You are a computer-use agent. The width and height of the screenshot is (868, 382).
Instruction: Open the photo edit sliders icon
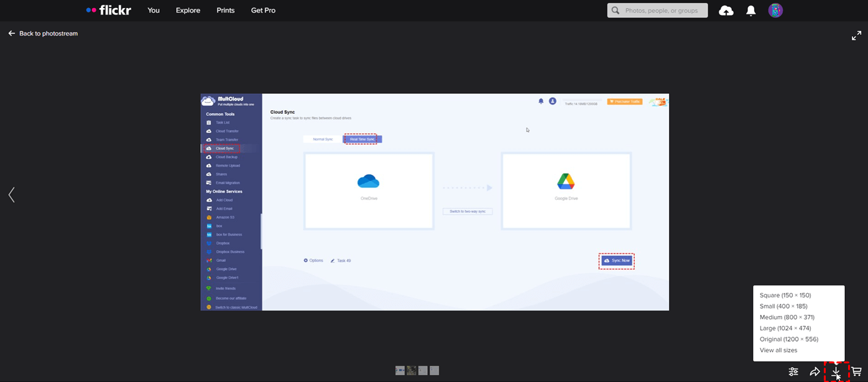coord(793,371)
